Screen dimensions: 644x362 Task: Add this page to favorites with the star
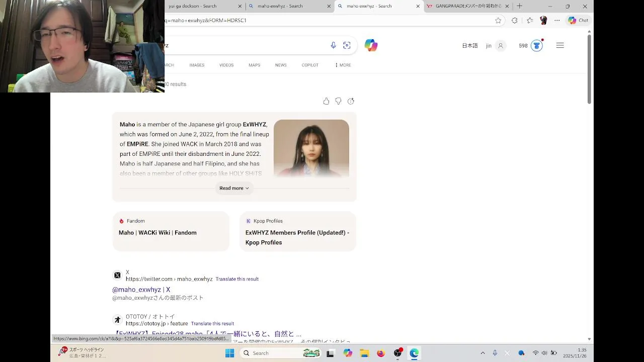498,20
